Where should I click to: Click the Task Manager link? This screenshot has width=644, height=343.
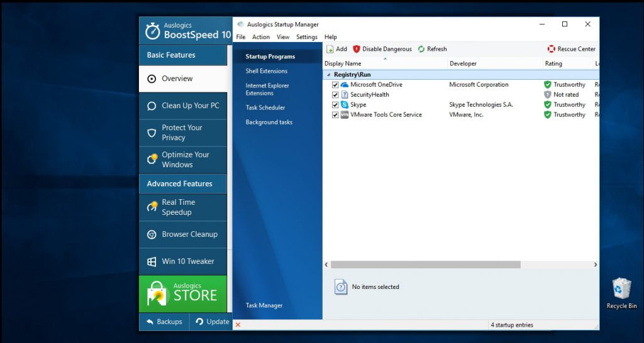[264, 305]
